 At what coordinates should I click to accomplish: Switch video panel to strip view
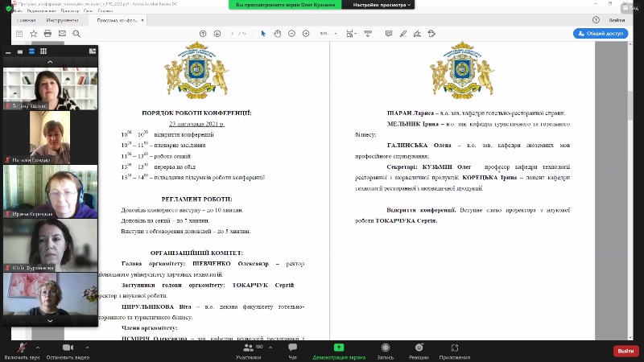pos(31,51)
